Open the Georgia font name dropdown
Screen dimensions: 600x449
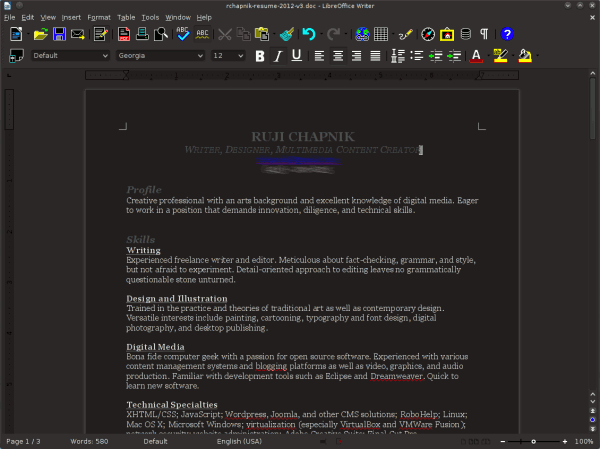(160, 56)
